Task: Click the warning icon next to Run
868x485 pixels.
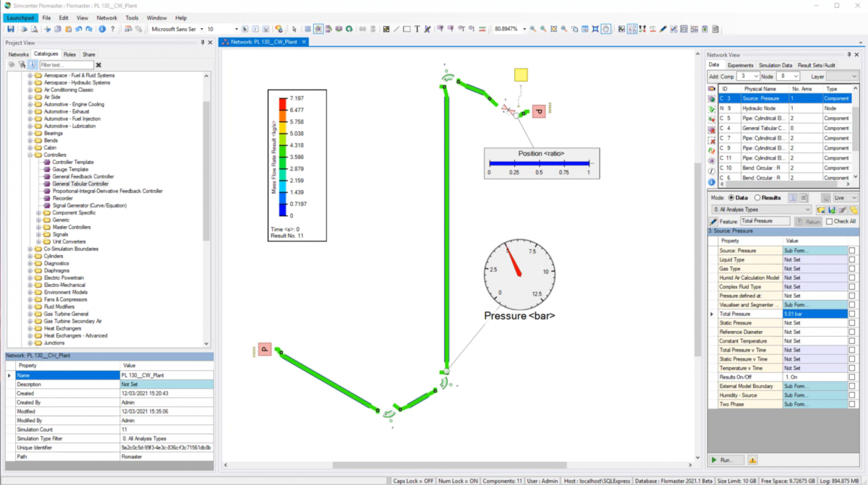Action: pos(753,460)
